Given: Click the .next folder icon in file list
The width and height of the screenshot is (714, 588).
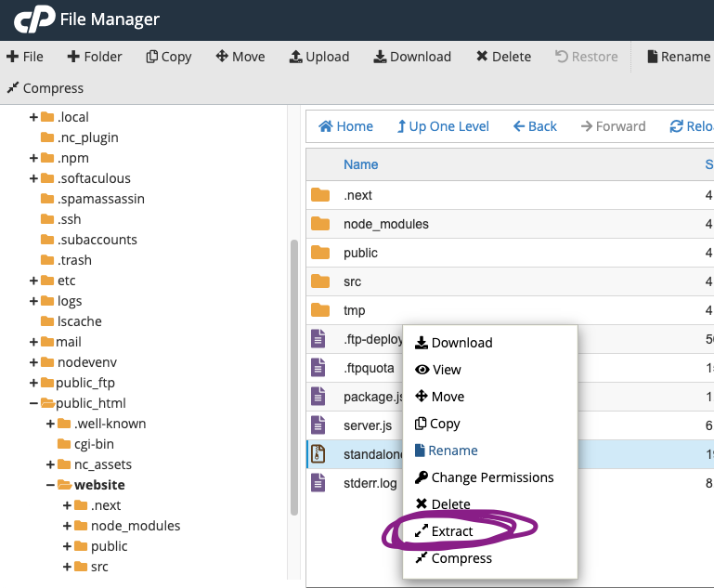Looking at the screenshot, I should coord(320,195).
